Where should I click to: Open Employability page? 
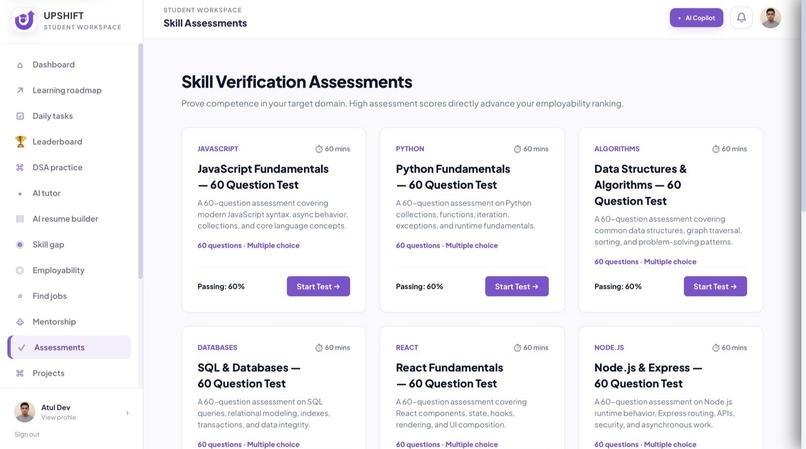[69, 271]
